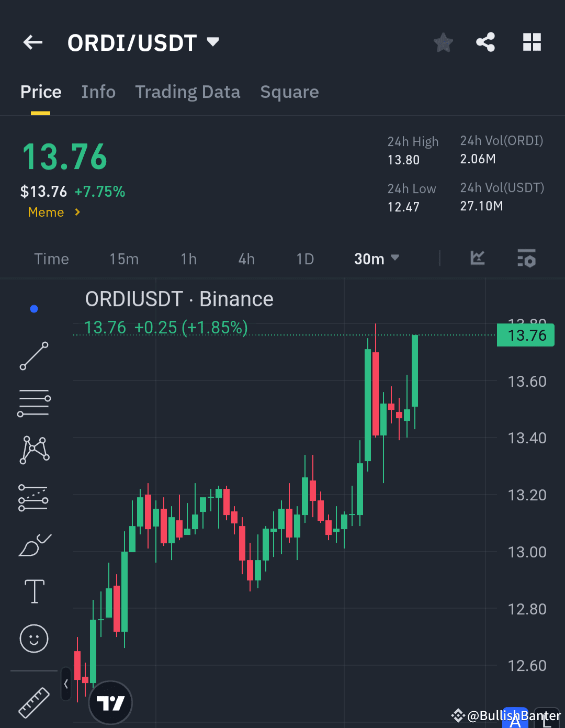Toggle ORDI/USDT as a favorite pair
The image size is (565, 728).
[443, 42]
